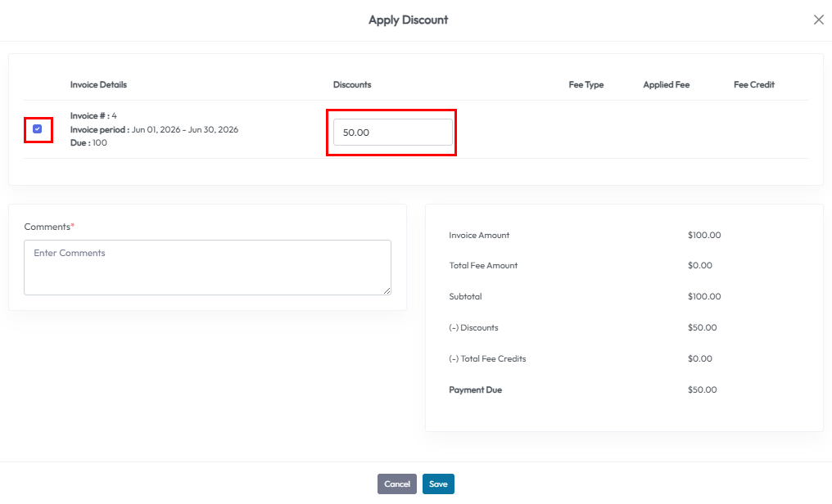Focus the Enter Comments text area
The width and height of the screenshot is (832, 504).
pyautogui.click(x=207, y=267)
